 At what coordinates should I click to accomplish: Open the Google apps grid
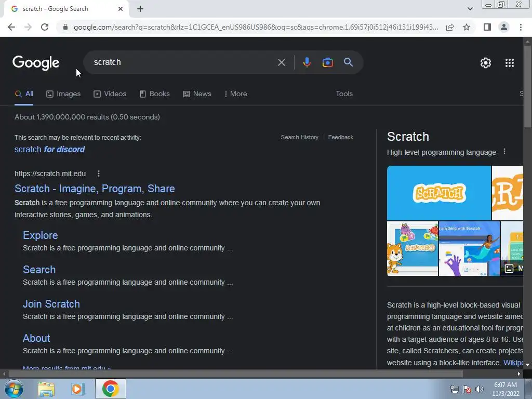(x=510, y=63)
